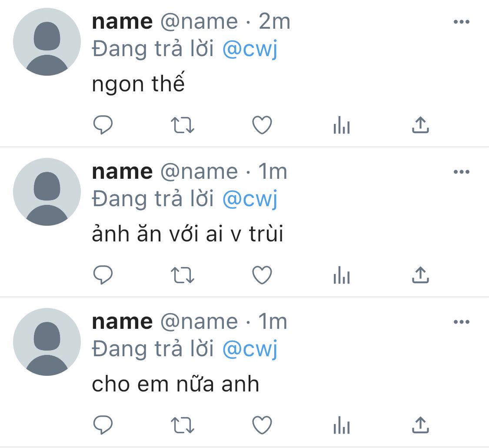Retweet the 'cho em nữa anh' tweet
This screenshot has width=489, height=448.
click(x=183, y=425)
